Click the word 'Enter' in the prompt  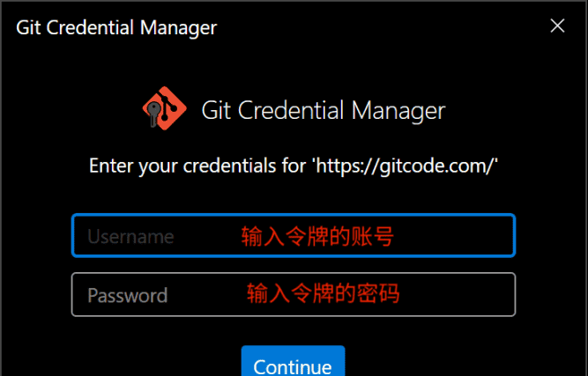click(x=110, y=166)
